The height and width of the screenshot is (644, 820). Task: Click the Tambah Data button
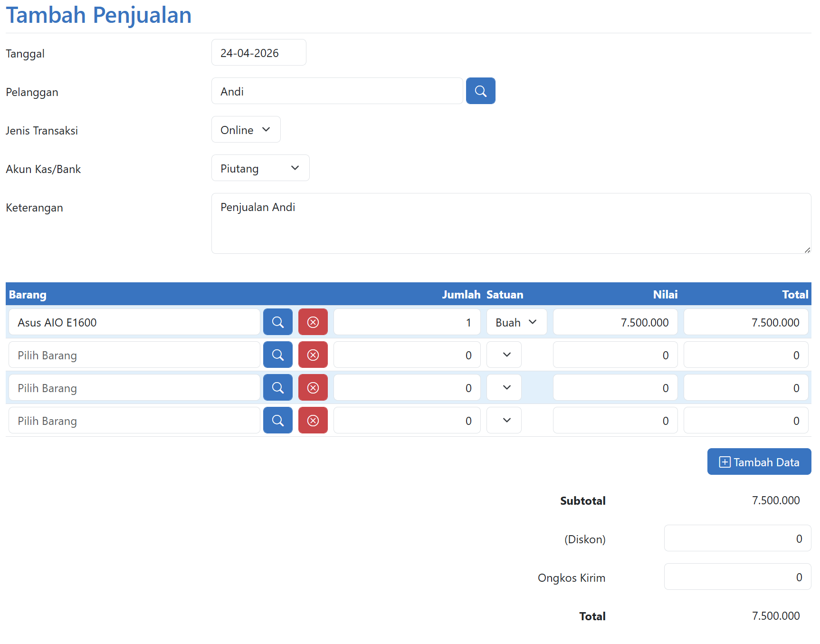coord(759,462)
